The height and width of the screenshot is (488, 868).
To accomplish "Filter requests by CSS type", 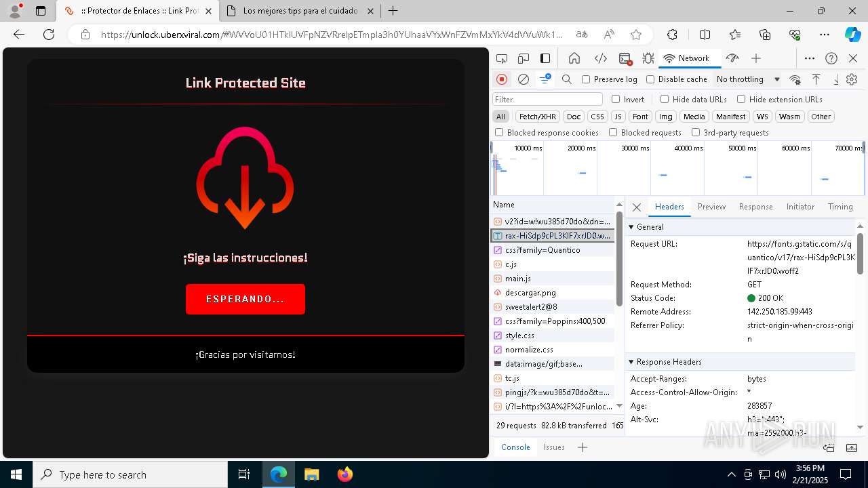I will (x=597, y=117).
